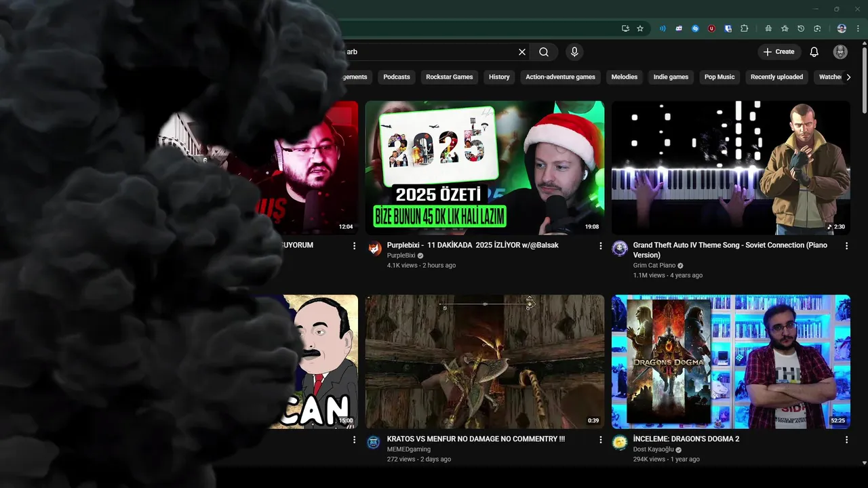The image size is (868, 488).
Task: Click the blue shield extension icon
Action: (728, 28)
